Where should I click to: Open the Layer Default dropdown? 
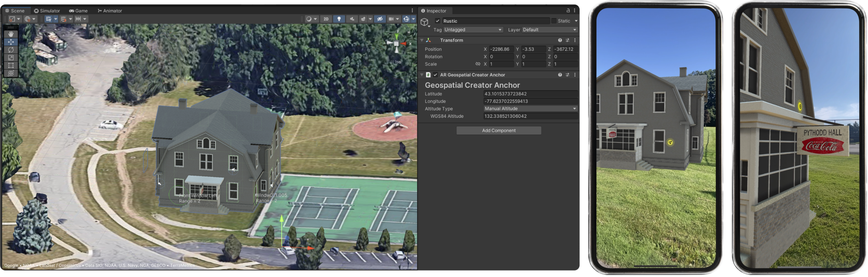550,30
